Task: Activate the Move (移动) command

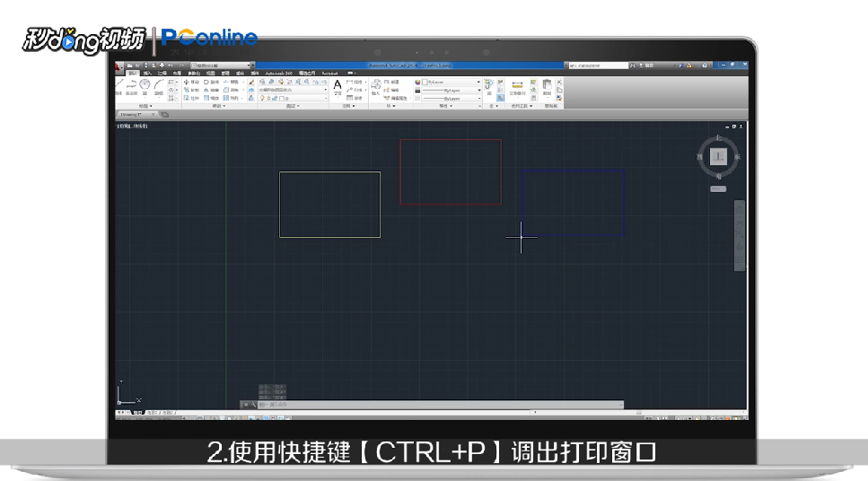Action: [191, 82]
